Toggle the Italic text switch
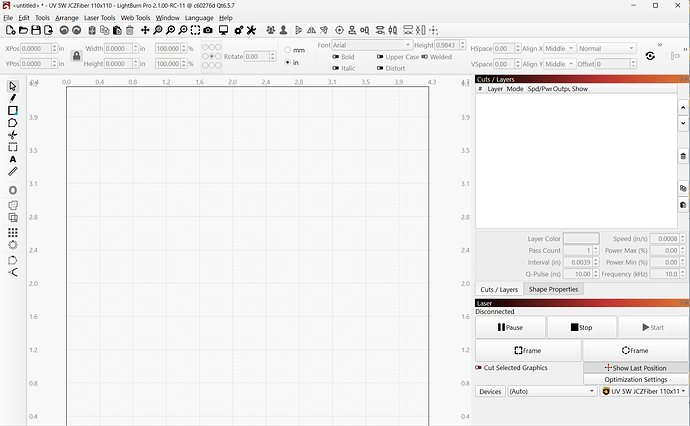This screenshot has height=426, width=690. [336, 68]
